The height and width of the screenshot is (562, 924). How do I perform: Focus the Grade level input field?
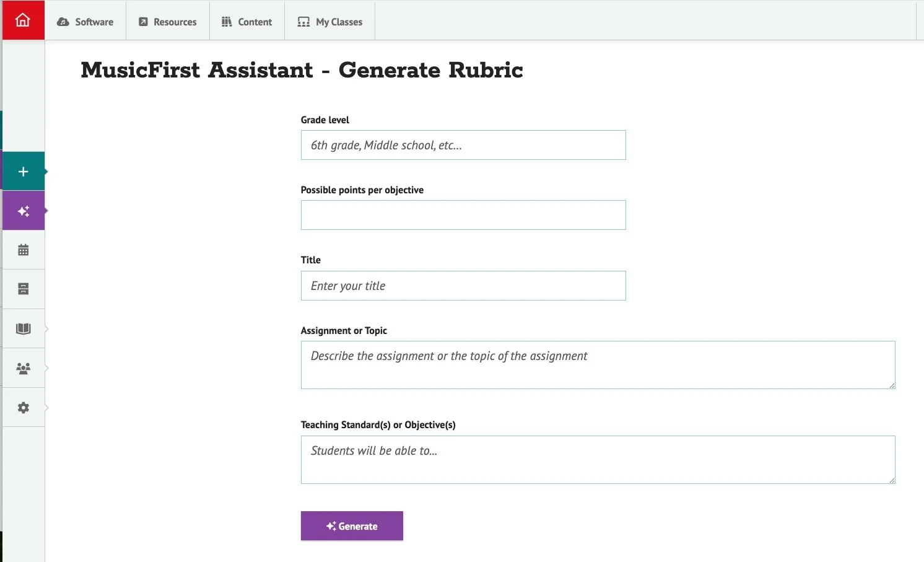coord(463,145)
